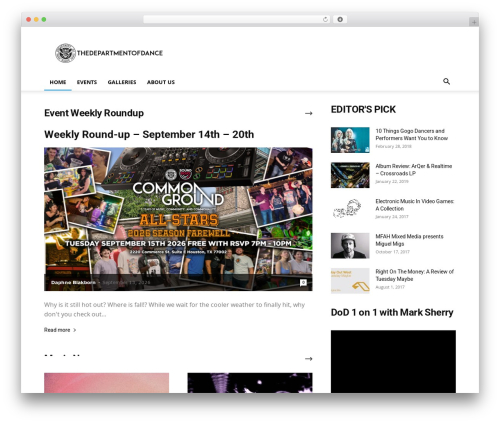
Task: Click DoD 1 on 1 with Mark Sherry heading
Action: (392, 313)
